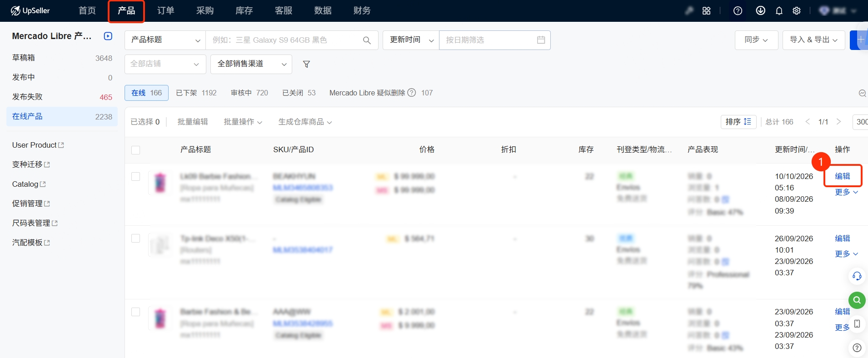
Task: Click the search magnifier in product search box
Action: click(x=367, y=40)
